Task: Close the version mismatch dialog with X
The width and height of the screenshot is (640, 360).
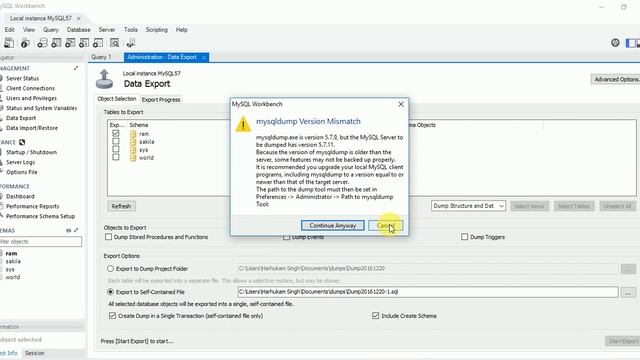Action: 401,104
